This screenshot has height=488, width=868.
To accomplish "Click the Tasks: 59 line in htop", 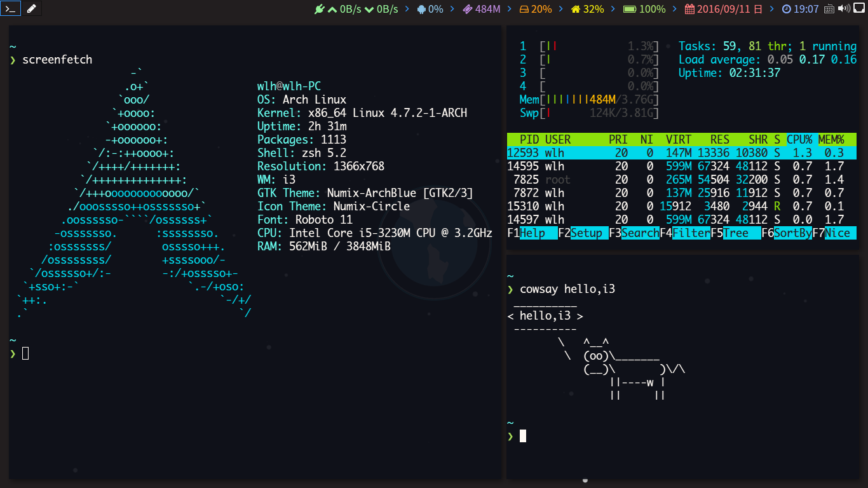I will (768, 46).
